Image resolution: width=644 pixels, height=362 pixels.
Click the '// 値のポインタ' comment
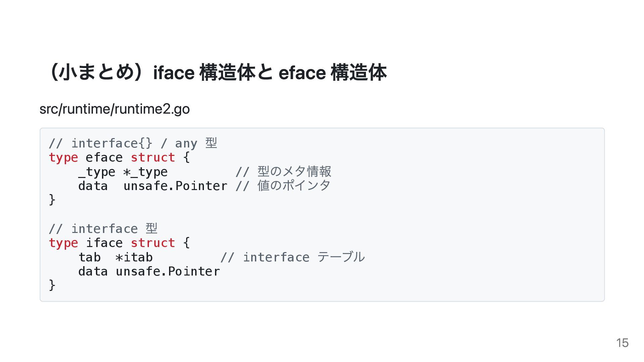(x=283, y=186)
